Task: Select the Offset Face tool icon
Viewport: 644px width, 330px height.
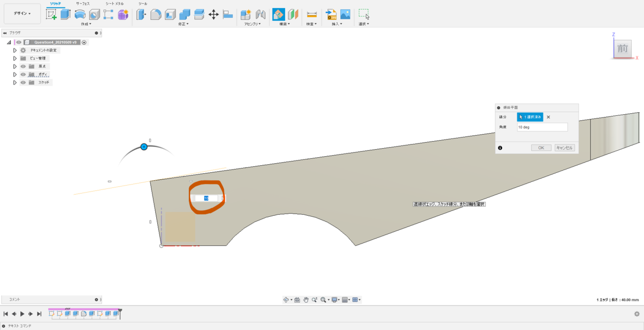Action: [x=199, y=14]
